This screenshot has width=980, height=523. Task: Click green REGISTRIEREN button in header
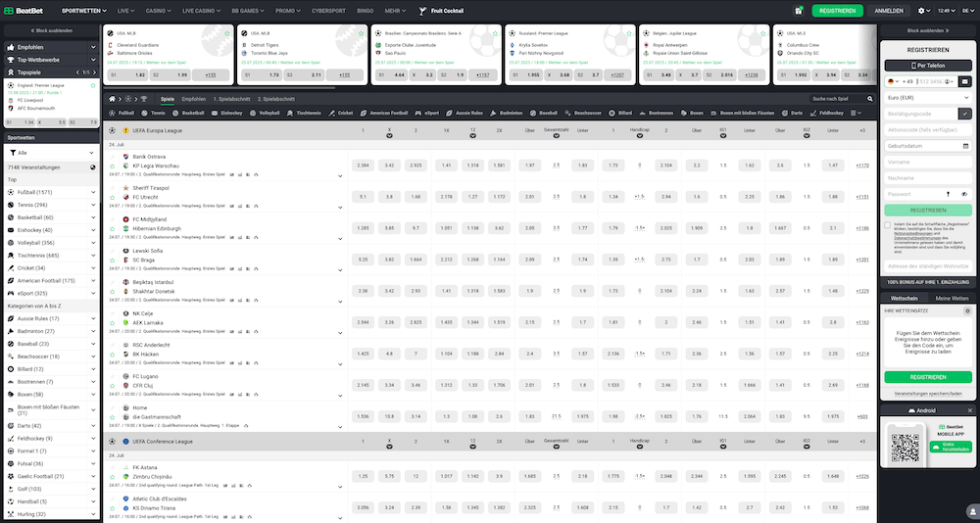838,11
